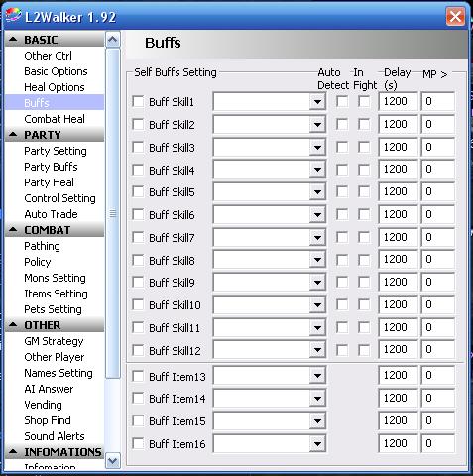Open the Policy page

click(38, 262)
